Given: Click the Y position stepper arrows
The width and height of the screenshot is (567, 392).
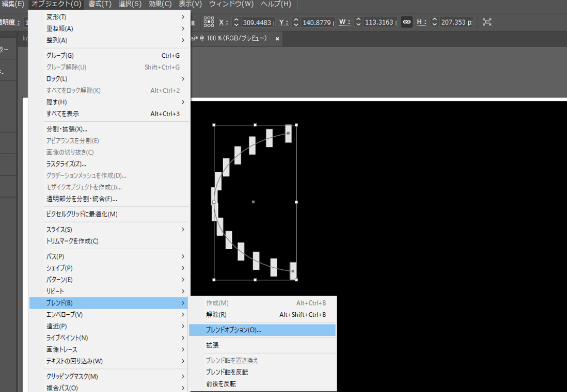Looking at the screenshot, I should pos(296,22).
